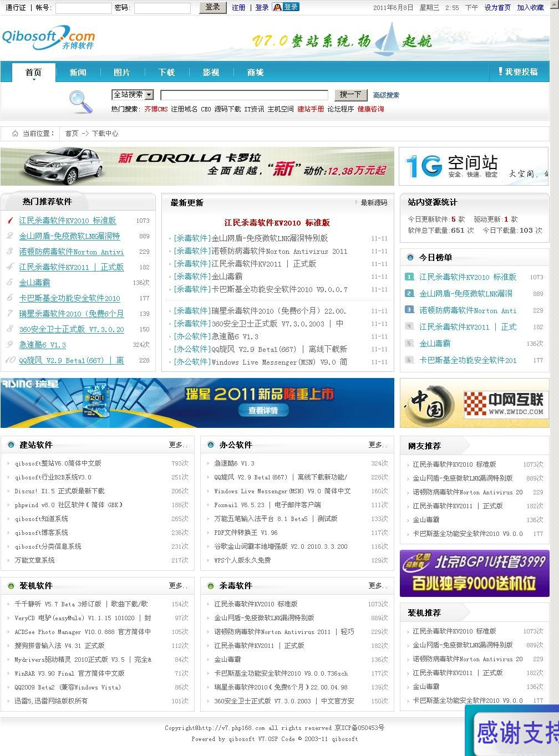The width and height of the screenshot is (559, 756).
Task: Click 更多 in the 建站软件 panel
Action: 178,445
